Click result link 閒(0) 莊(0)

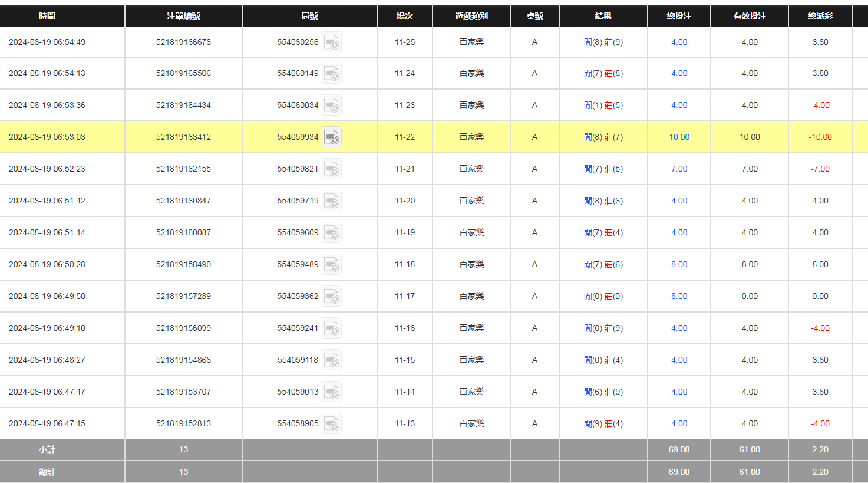click(x=603, y=296)
